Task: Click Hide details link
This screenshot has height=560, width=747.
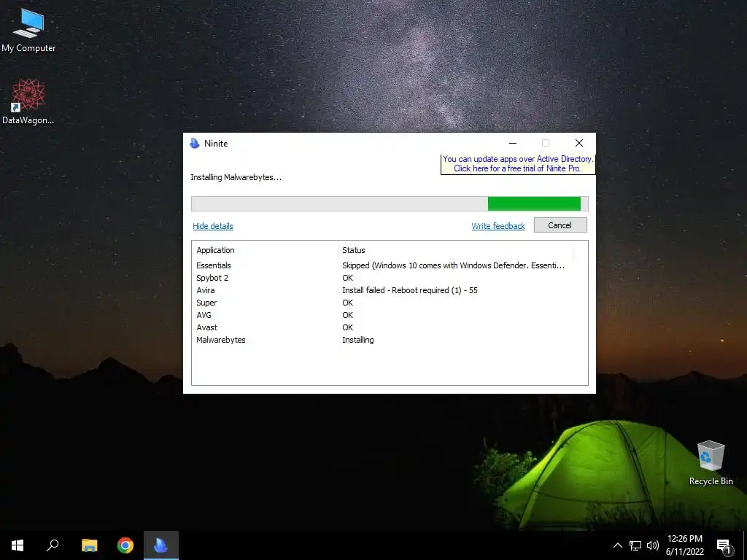Action: tap(213, 226)
